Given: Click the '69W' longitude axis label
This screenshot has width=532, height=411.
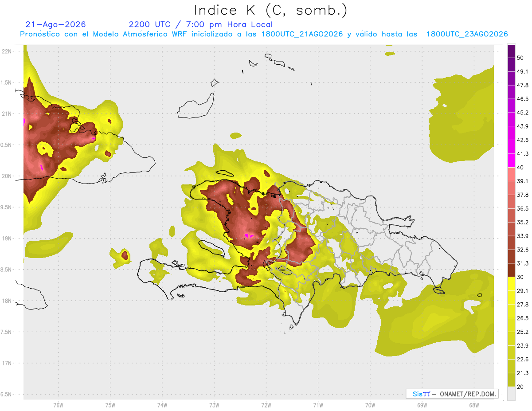Looking at the screenshot, I should point(422,404).
